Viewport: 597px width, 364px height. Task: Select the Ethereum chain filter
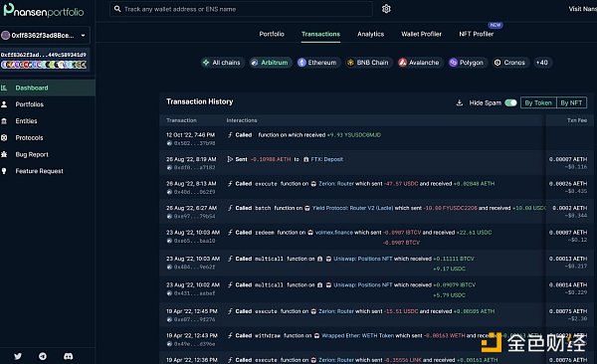(317, 63)
